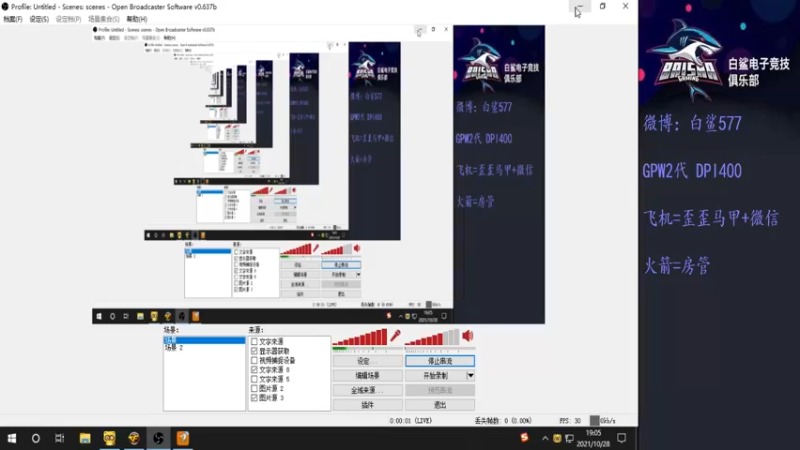Image resolution: width=800 pixels, height=450 pixels.
Task: Open the 设定档(P) menu
Action: pyautogui.click(x=68, y=19)
